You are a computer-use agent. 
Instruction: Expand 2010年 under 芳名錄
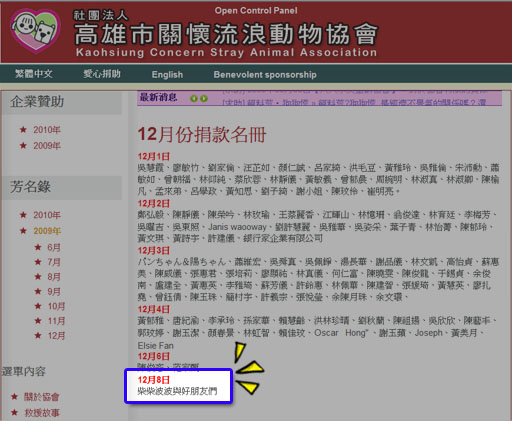click(x=47, y=215)
